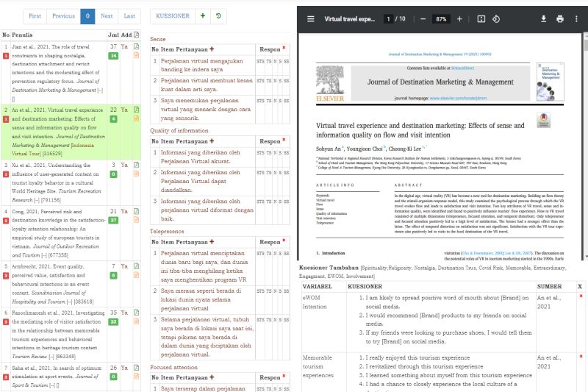Screen dimensions: 588x392
Task: Open the PDF viewer sidebar menu
Action: tap(311, 18)
